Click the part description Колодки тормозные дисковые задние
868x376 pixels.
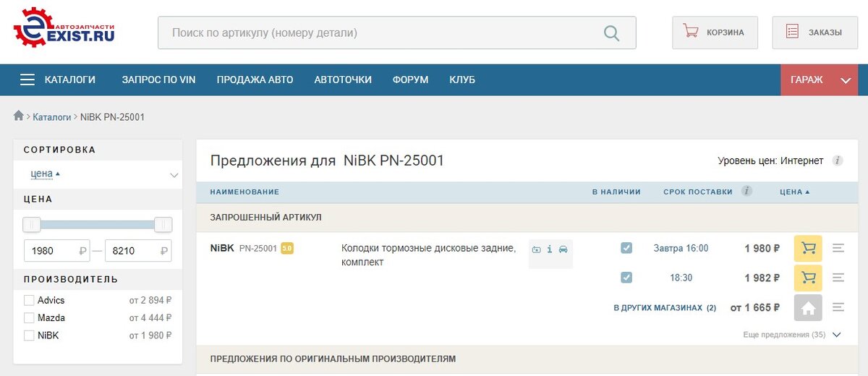(428, 255)
